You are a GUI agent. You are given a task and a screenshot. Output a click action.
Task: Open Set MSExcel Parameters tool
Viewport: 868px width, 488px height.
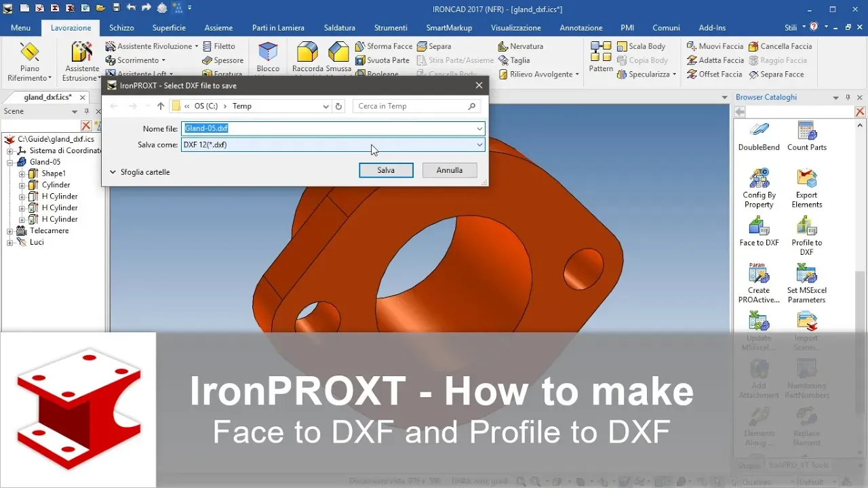coord(806,283)
